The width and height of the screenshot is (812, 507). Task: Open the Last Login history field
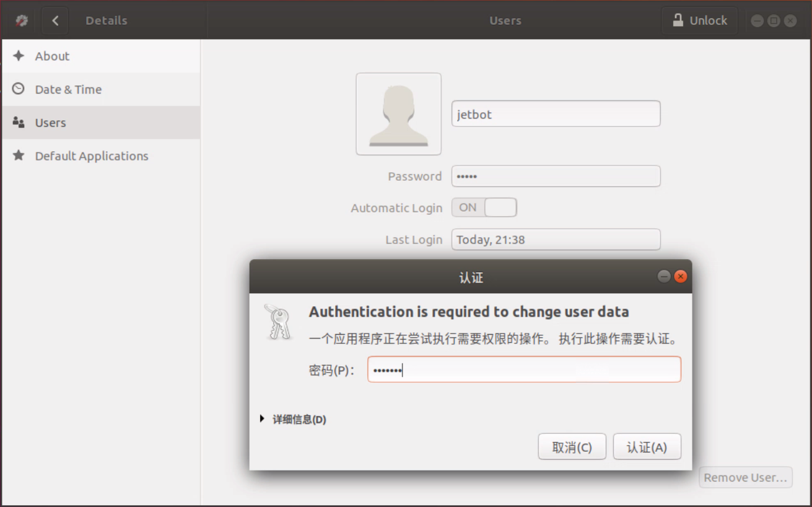556,240
